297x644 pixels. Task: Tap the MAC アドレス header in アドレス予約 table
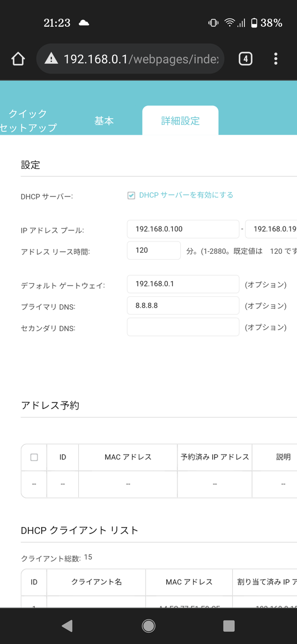point(128,457)
